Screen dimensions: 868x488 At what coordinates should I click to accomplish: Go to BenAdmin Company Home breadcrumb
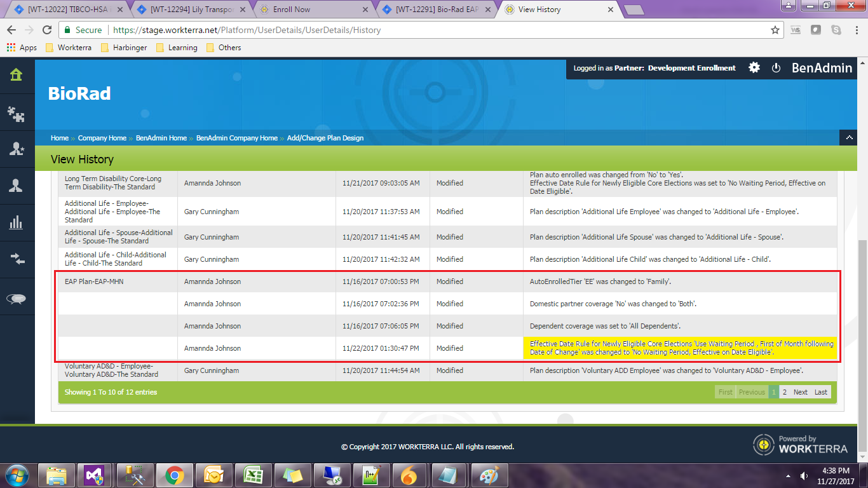(x=237, y=138)
